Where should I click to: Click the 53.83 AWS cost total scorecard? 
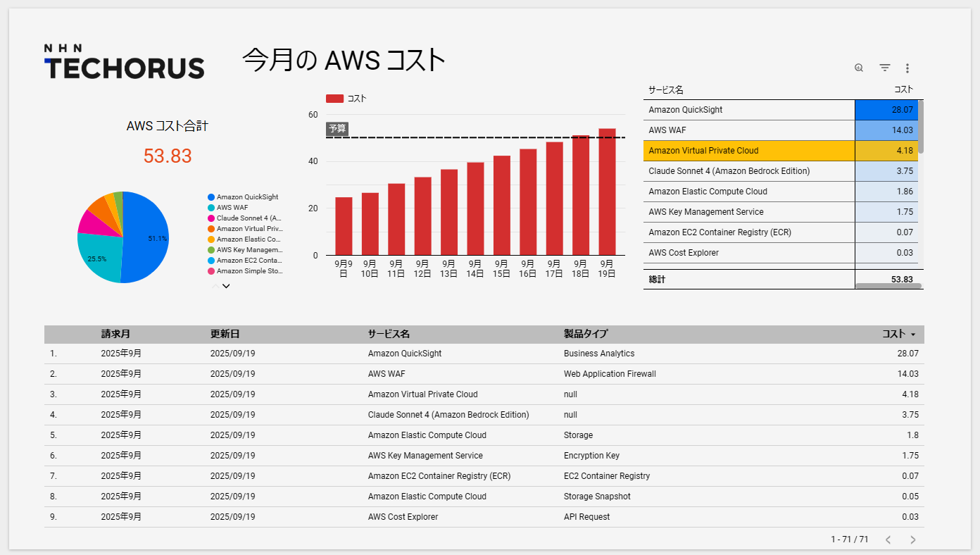168,156
